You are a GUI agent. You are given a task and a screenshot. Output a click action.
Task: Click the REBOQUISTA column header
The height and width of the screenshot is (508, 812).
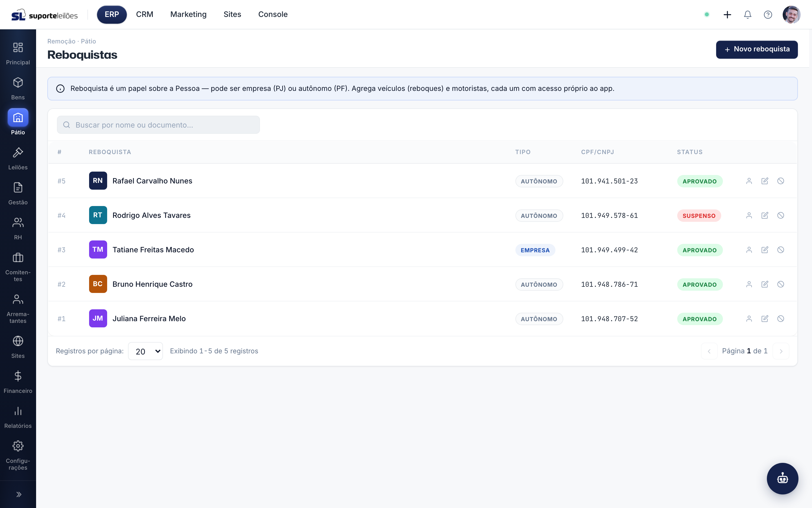click(x=110, y=152)
